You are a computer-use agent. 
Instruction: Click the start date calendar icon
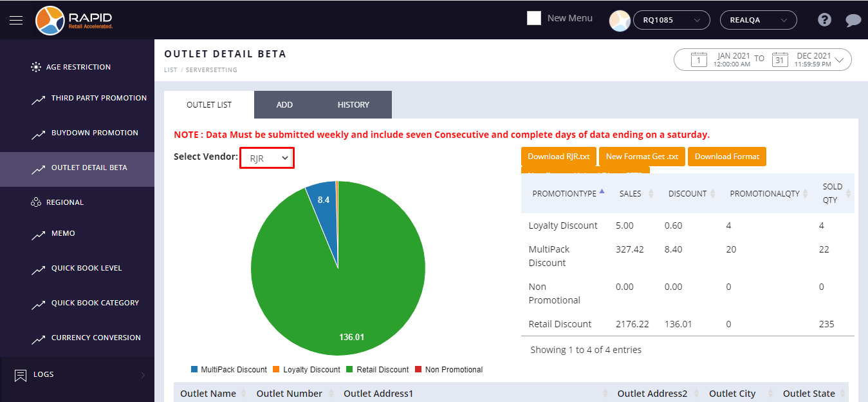coord(699,60)
